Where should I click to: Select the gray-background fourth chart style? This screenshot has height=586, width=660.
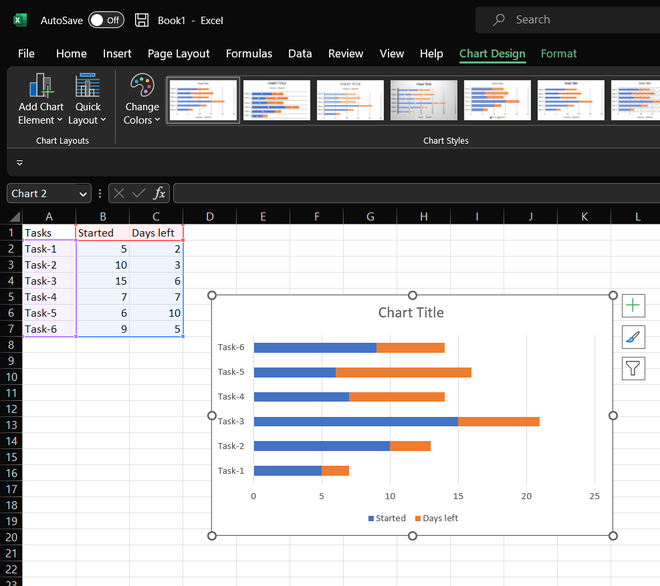click(x=423, y=100)
